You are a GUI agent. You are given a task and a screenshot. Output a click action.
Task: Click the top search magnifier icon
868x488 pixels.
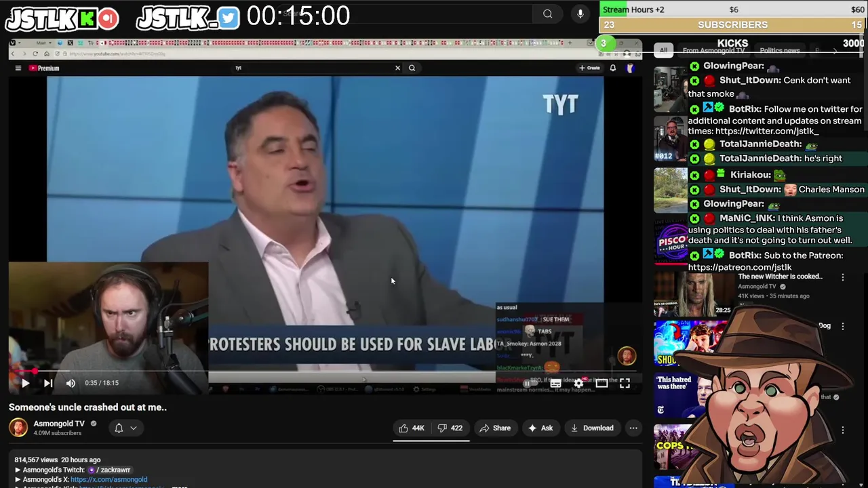coord(547,14)
